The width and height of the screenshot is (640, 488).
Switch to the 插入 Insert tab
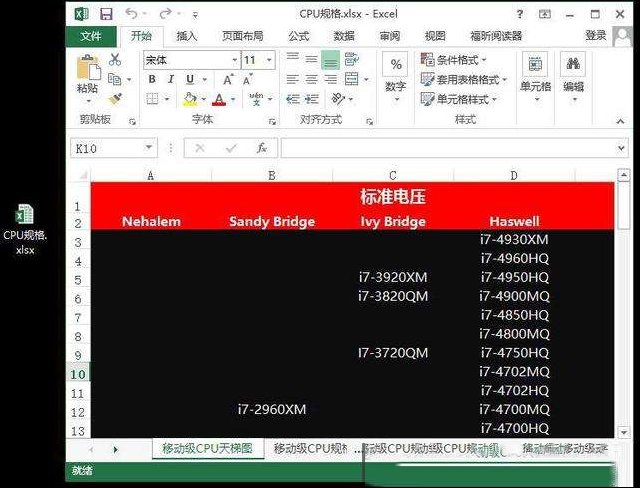coord(187,36)
